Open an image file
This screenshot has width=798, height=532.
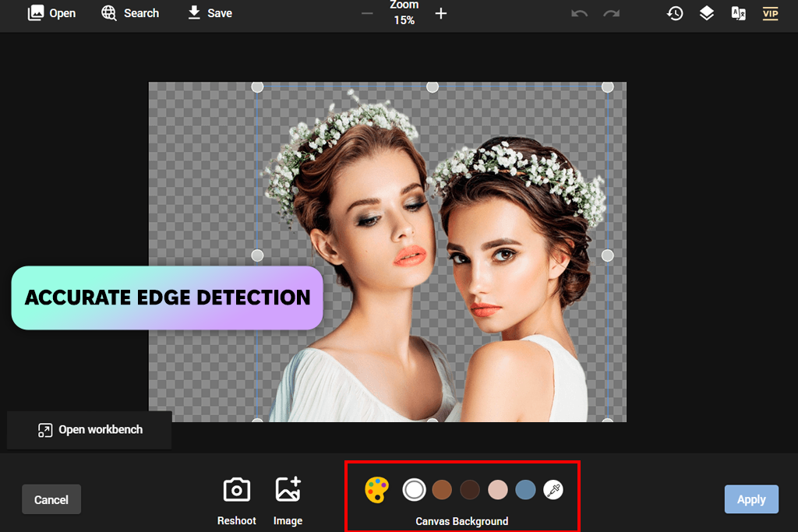pyautogui.click(x=51, y=13)
